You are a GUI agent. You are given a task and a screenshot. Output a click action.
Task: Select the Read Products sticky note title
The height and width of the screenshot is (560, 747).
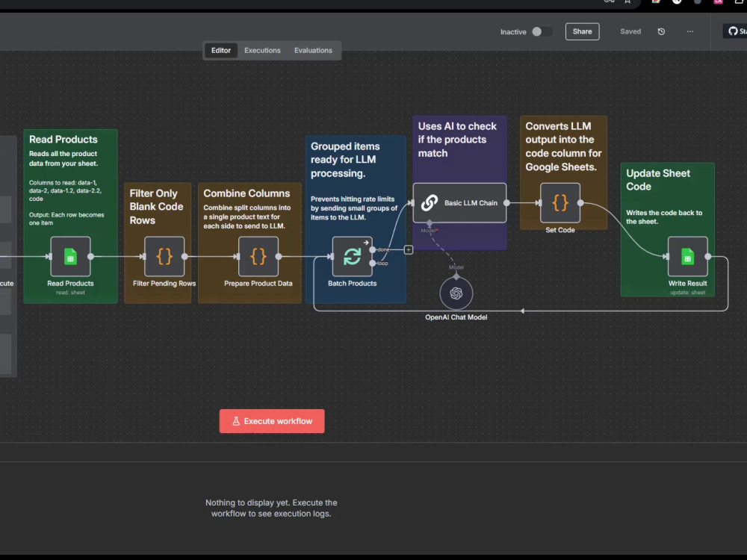[63, 140]
